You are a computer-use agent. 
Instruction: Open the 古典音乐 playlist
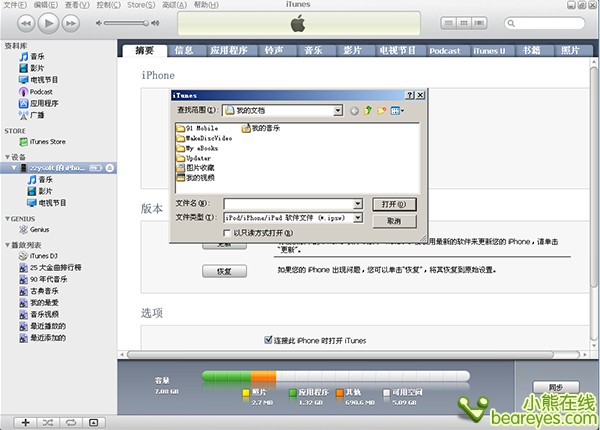point(44,292)
